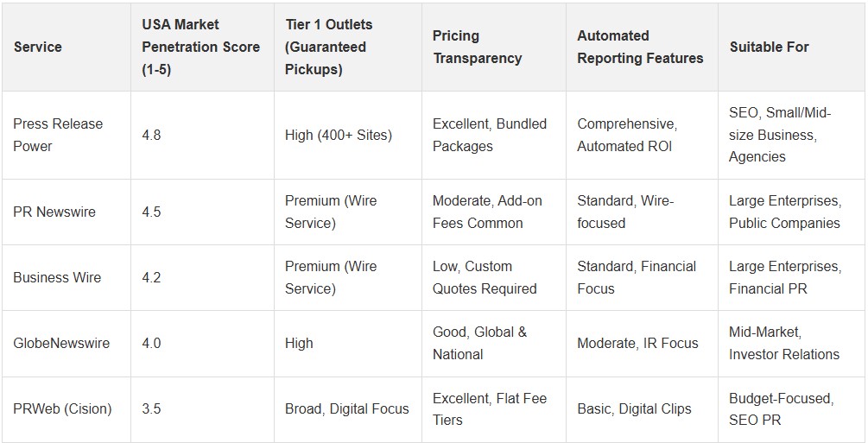The image size is (868, 443).
Task: Click the Tier 1 Outlets column header
Action: click(327, 47)
